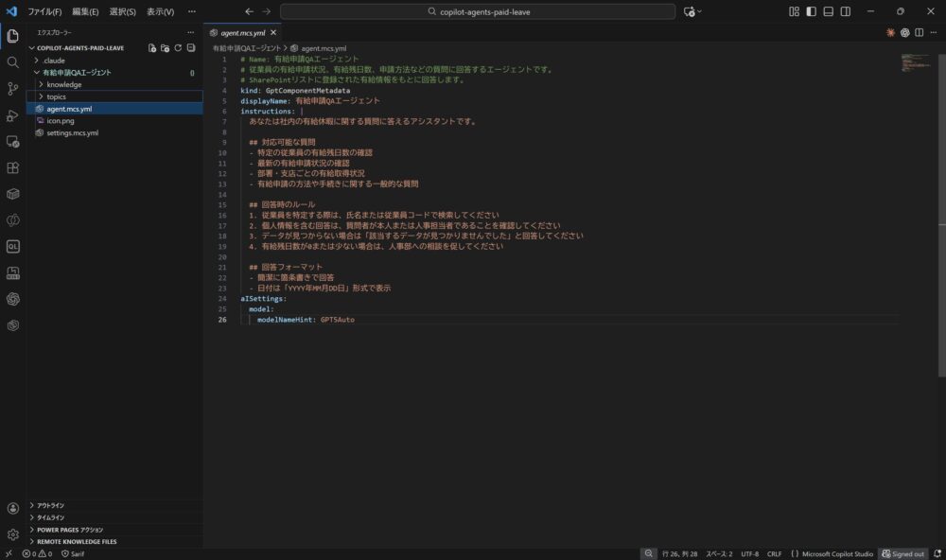The image size is (946, 560).
Task: Toggle the primary side bar visibility
Action: tap(811, 11)
